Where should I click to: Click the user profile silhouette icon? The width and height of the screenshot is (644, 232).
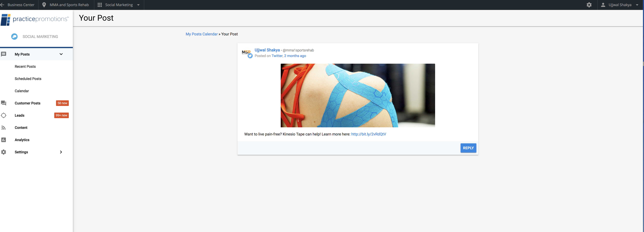tap(603, 5)
